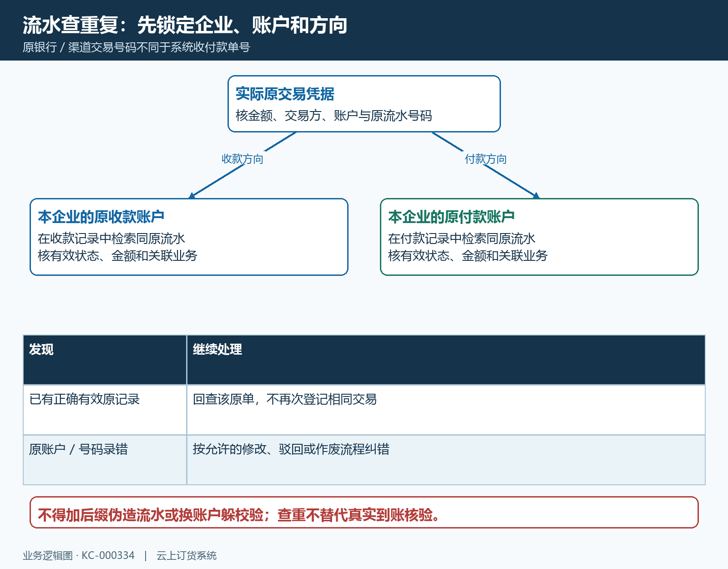Select the cell 回查该原单，不再次登记相同交易
Screen dimensions: 728x569
446,410
